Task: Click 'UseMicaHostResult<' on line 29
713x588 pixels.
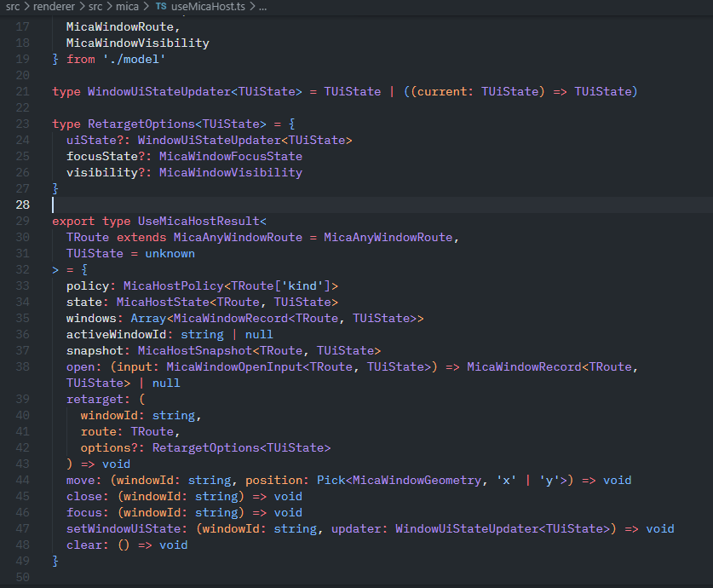Action: [x=202, y=221]
